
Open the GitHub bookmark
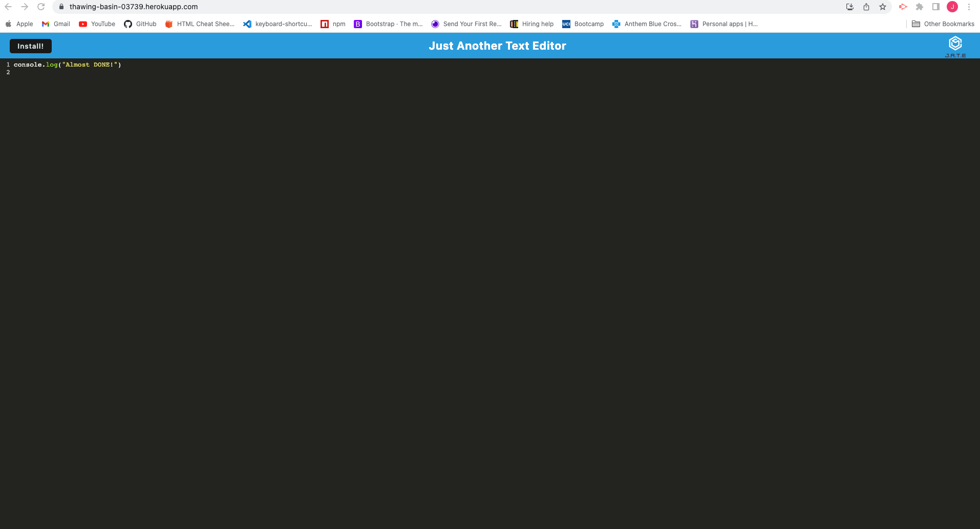[x=140, y=24]
